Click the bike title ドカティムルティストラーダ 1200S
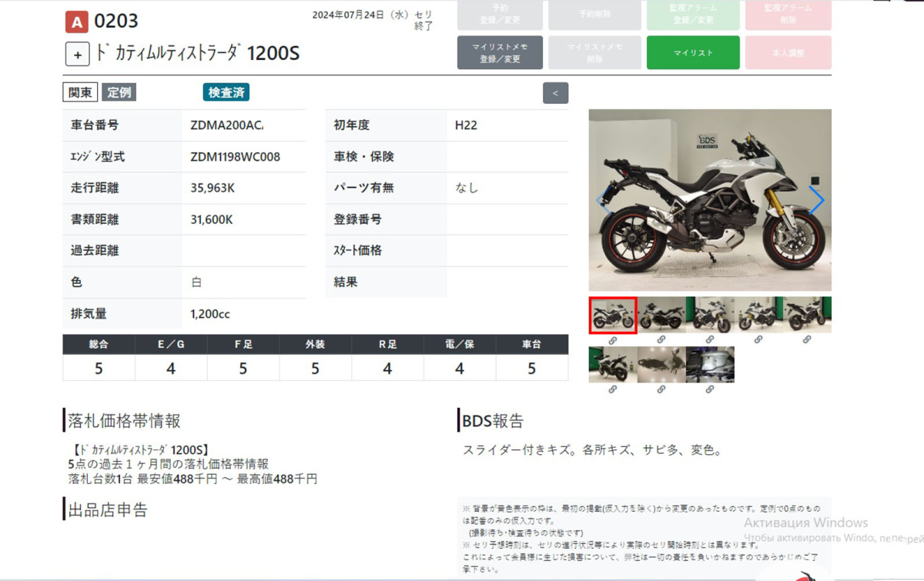This screenshot has height=581, width=924. click(198, 54)
